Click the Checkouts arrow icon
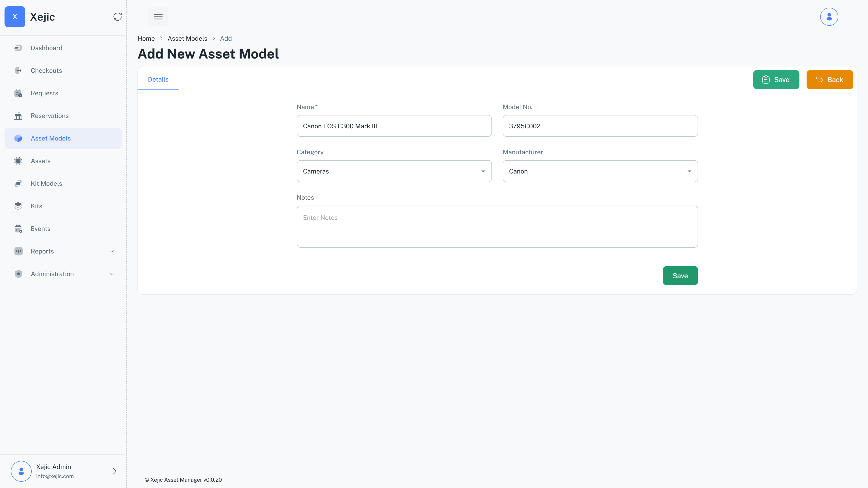This screenshot has height=488, width=868. (18, 70)
